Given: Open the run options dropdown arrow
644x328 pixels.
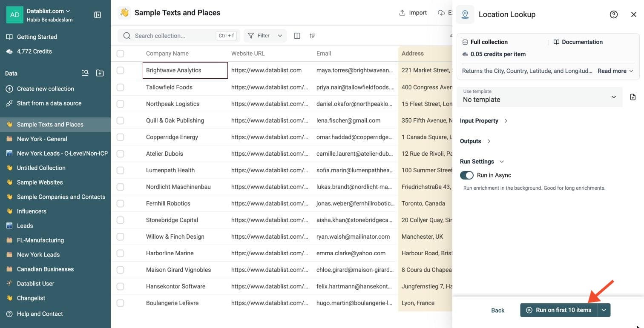Looking at the screenshot, I should (x=604, y=310).
